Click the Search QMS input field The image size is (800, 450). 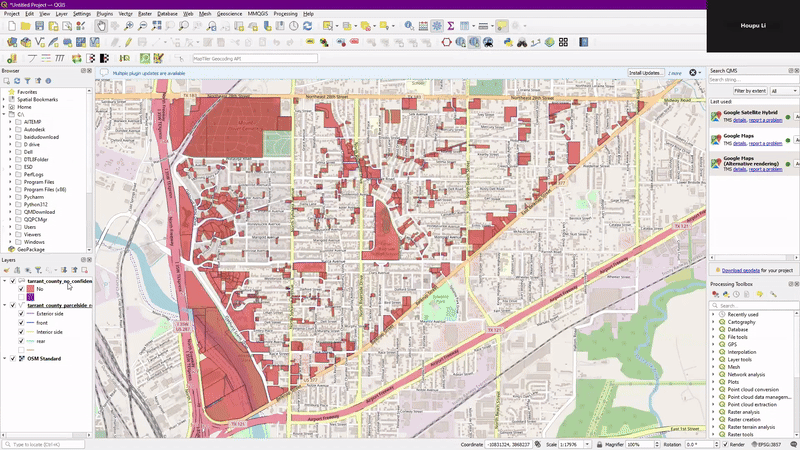[752, 80]
